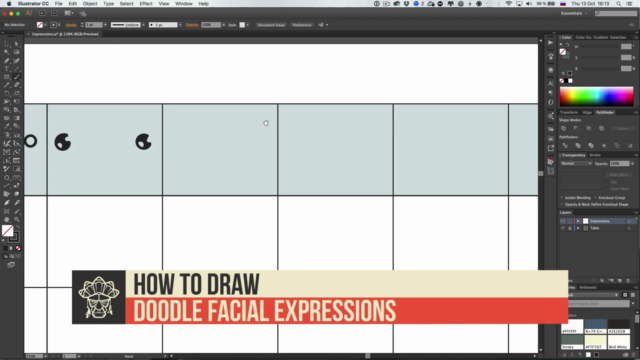Enable the Knockout Group checkbox

coord(596,198)
